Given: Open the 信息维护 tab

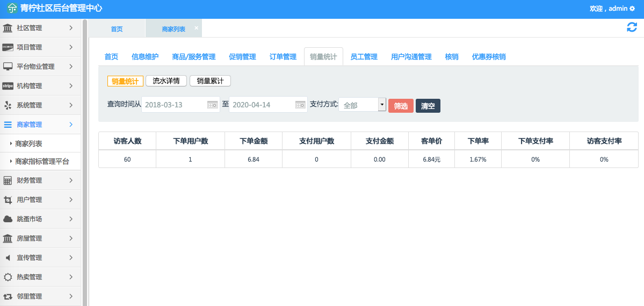Looking at the screenshot, I should [x=145, y=57].
